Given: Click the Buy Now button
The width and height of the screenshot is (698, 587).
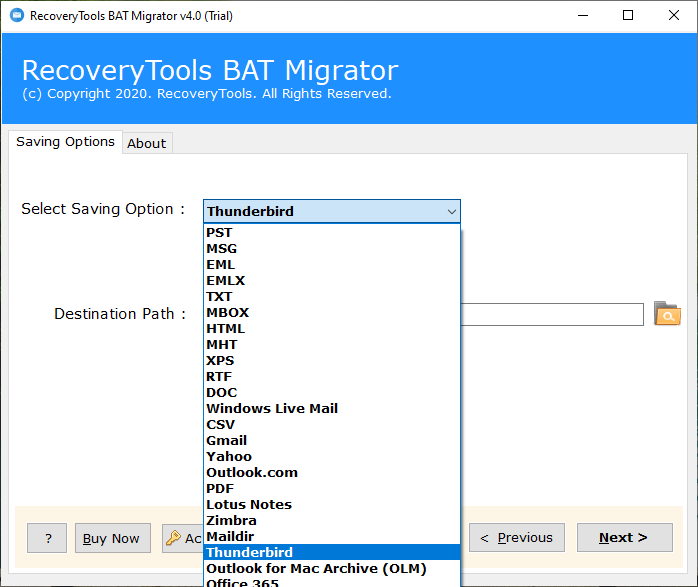Looking at the screenshot, I should point(113,538).
